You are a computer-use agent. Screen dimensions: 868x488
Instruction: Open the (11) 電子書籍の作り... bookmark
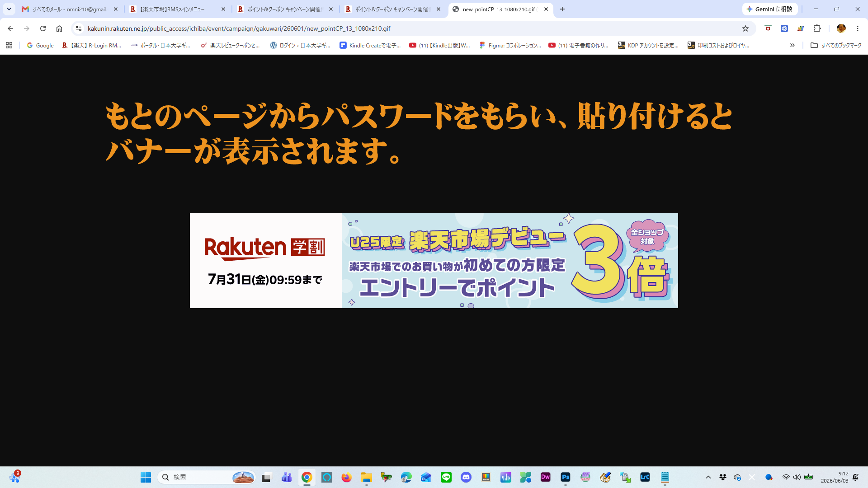pyautogui.click(x=579, y=45)
